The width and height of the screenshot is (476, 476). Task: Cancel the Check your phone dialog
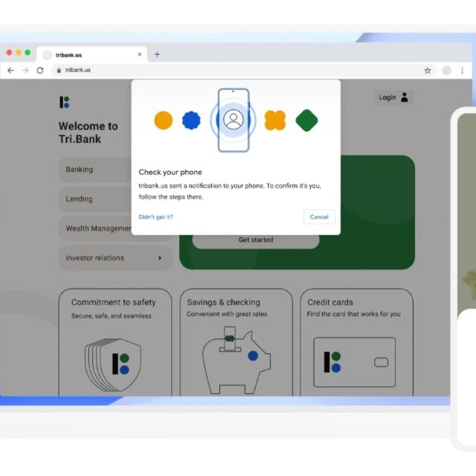tap(319, 216)
